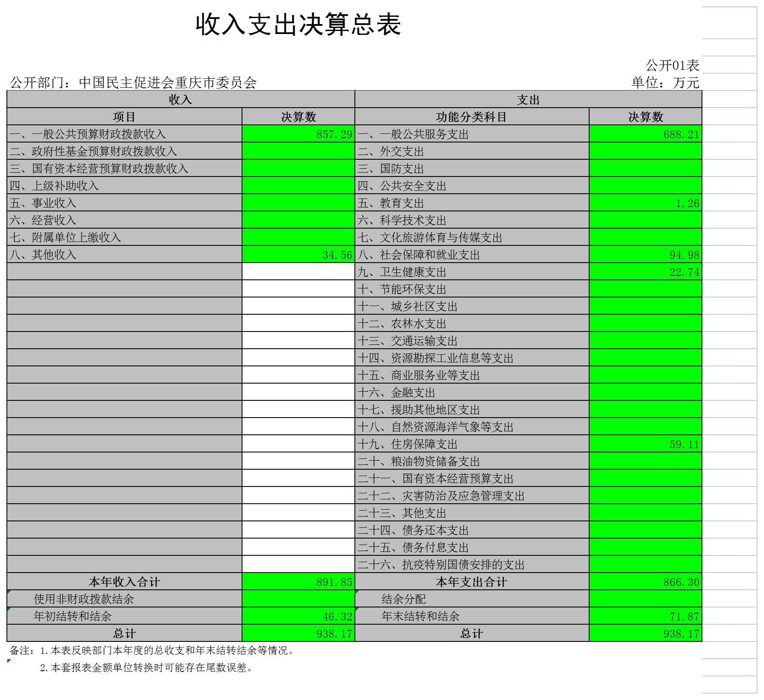Select cell 三、国有资本经营预算财政拨款收入
Screen dimensions: 764x700
tap(124, 168)
